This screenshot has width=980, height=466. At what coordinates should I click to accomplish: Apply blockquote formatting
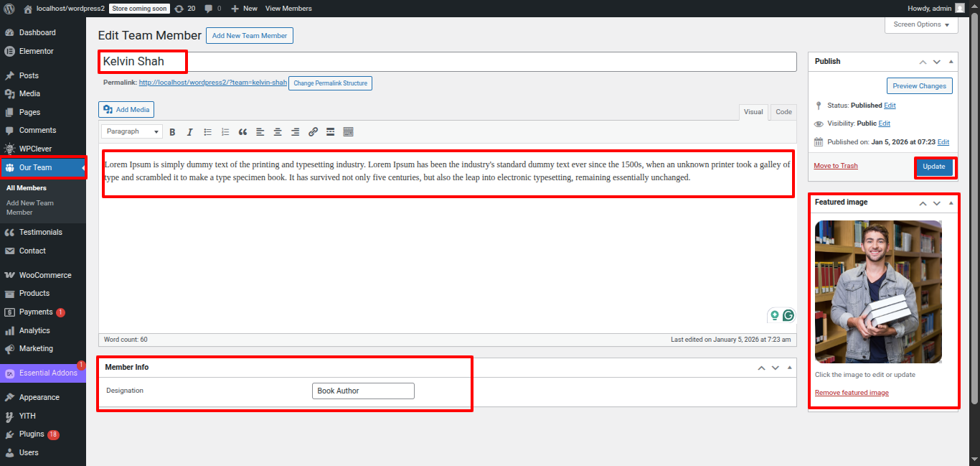coord(242,132)
